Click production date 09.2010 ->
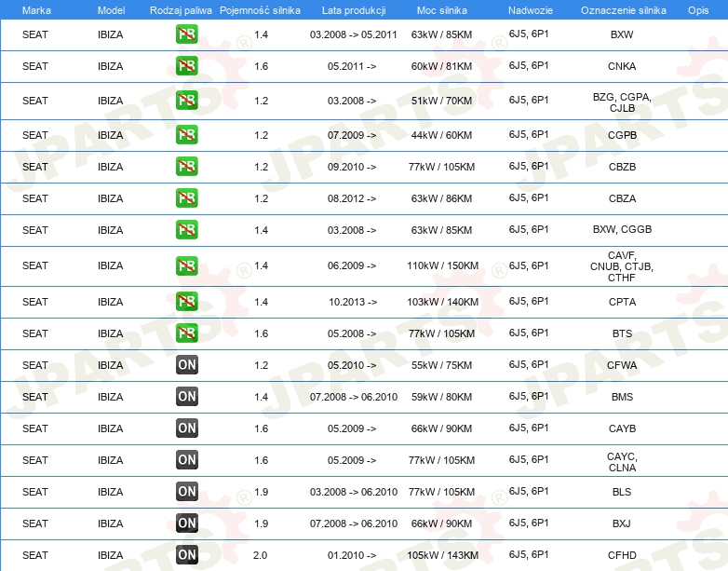The height and width of the screenshot is (571, 728). tap(352, 167)
